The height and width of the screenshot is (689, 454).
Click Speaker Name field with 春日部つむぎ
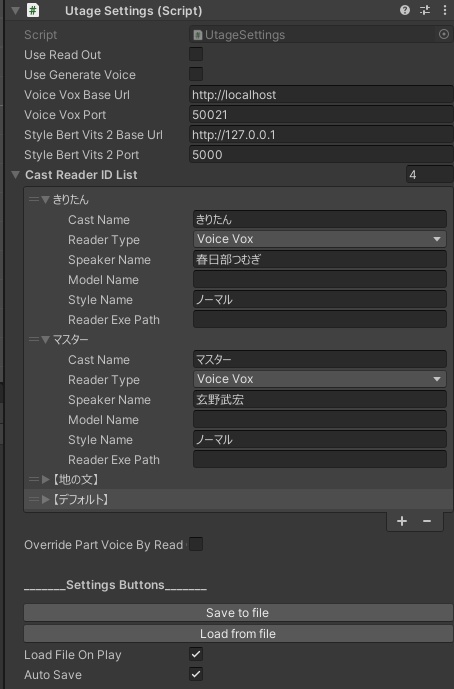[320, 259]
